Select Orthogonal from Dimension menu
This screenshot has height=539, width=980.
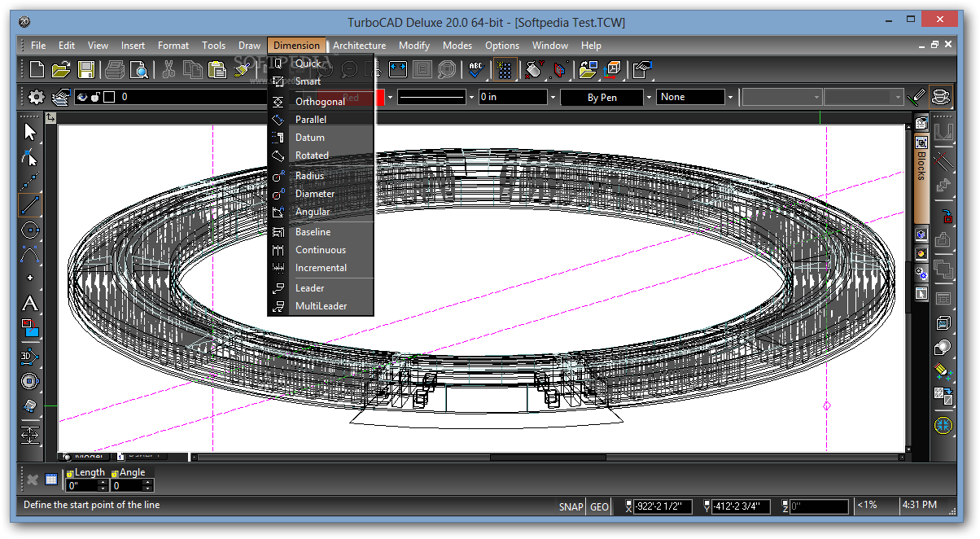(x=321, y=102)
